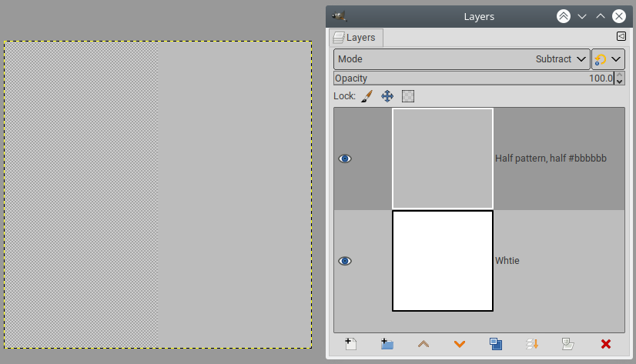The image size is (636, 364).
Task: Duplicate the selected layer
Action: tap(496, 344)
